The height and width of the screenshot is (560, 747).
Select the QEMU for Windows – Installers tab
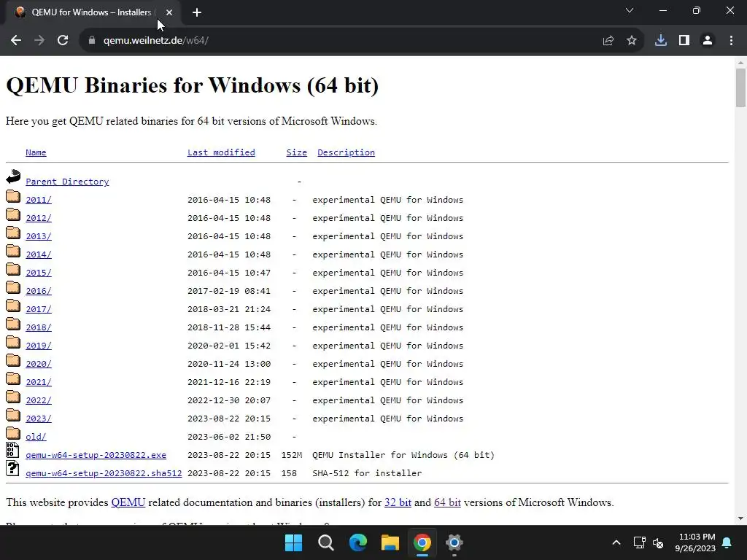coord(91,12)
